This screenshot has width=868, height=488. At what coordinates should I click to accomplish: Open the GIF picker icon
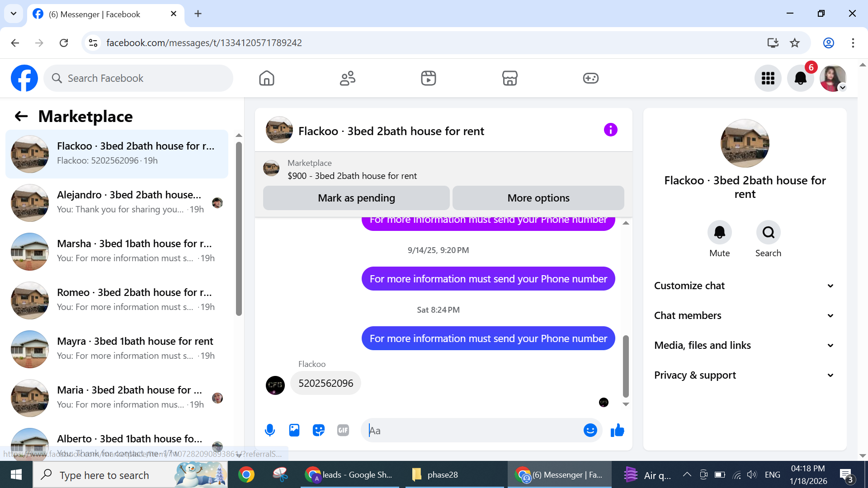click(343, 430)
